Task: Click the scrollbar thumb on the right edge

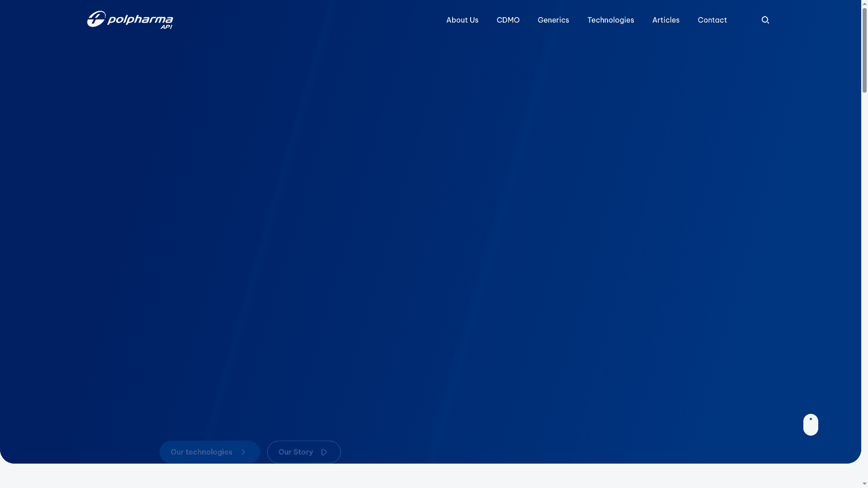Action: [864, 50]
